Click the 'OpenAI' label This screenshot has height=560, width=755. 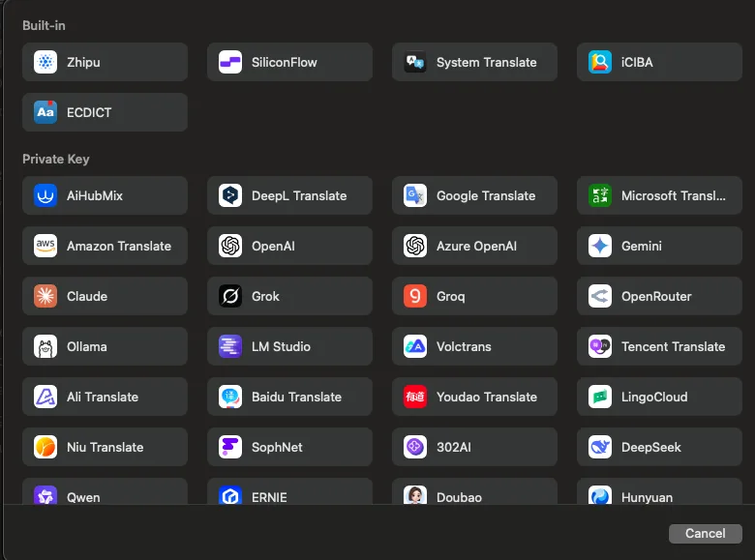click(273, 247)
